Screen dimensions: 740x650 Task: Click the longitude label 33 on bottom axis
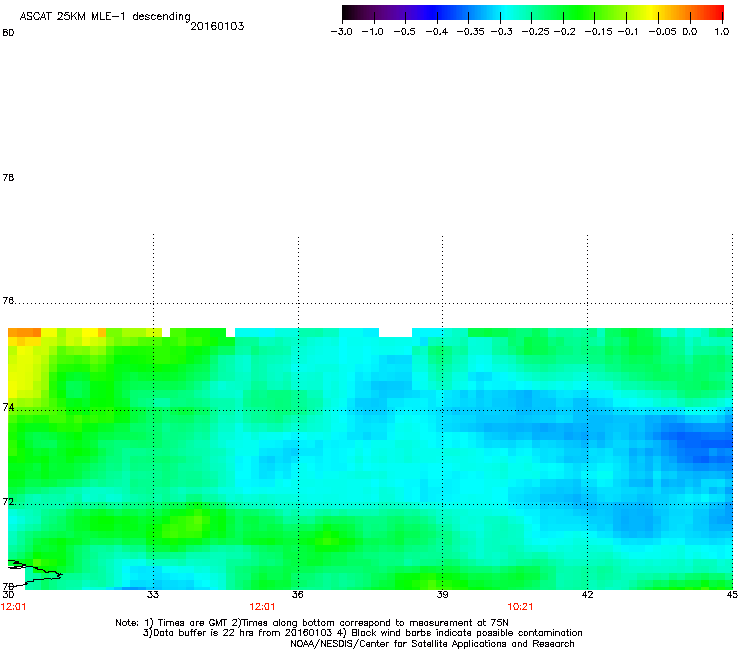coord(152,595)
